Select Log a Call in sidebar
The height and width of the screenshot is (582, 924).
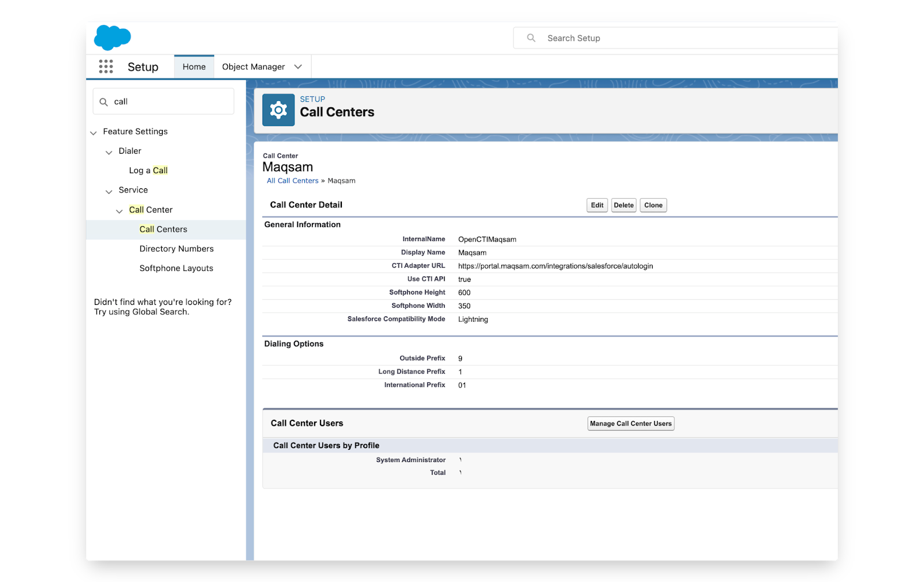pos(148,170)
